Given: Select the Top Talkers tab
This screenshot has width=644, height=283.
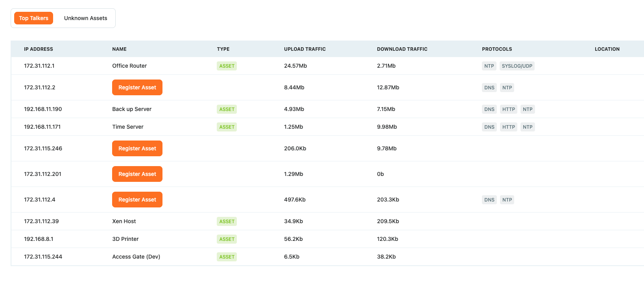Looking at the screenshot, I should (34, 18).
